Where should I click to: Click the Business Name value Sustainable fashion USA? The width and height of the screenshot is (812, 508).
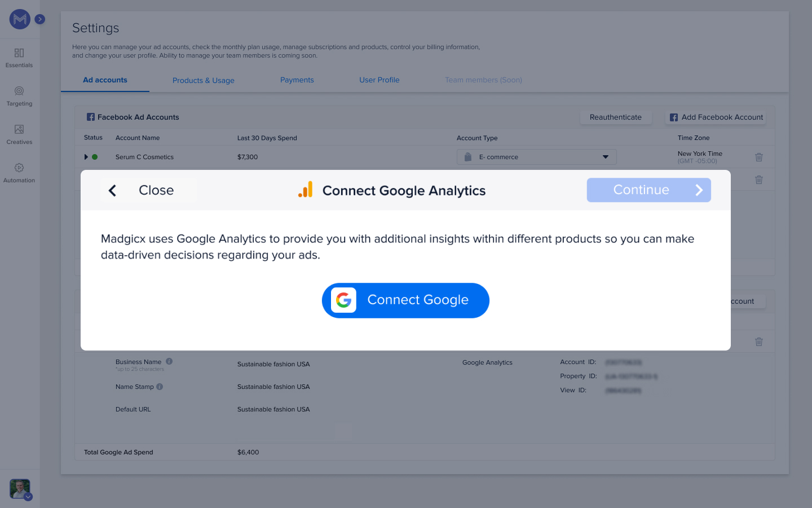pyautogui.click(x=273, y=364)
